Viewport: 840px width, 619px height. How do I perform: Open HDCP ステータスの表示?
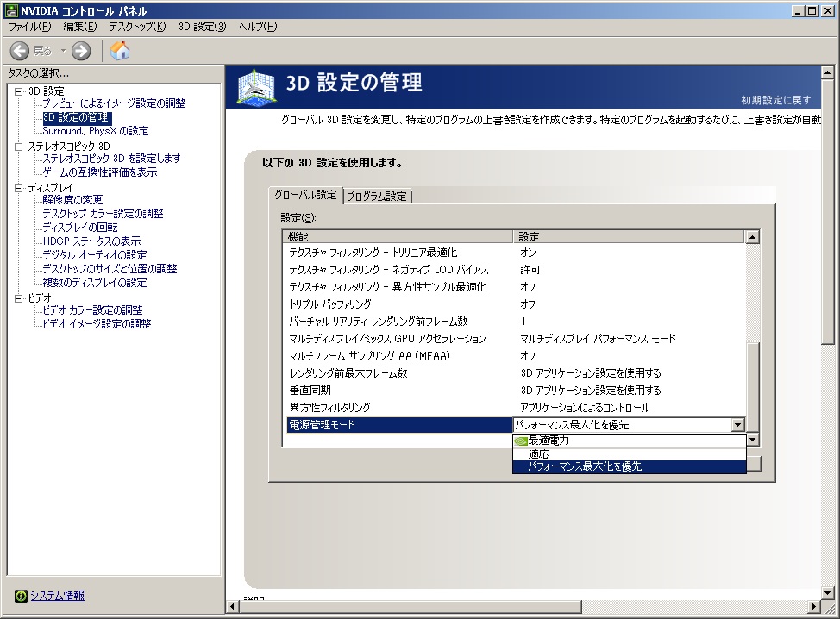pos(91,241)
